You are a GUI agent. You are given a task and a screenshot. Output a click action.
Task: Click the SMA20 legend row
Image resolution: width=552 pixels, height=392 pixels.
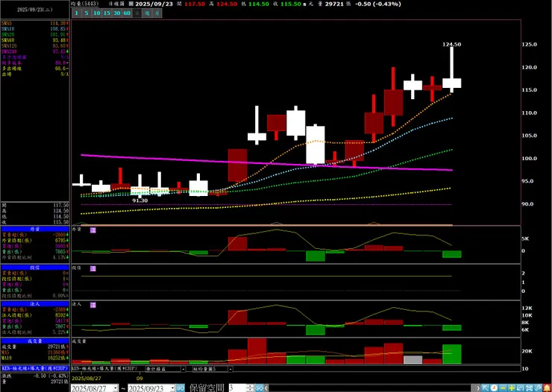tap(35, 34)
